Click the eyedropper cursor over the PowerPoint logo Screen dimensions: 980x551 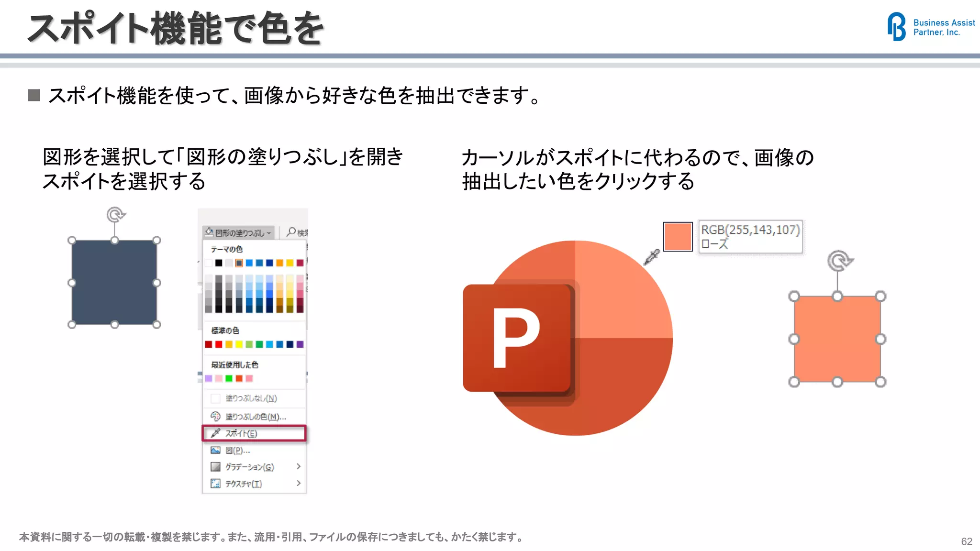click(651, 257)
